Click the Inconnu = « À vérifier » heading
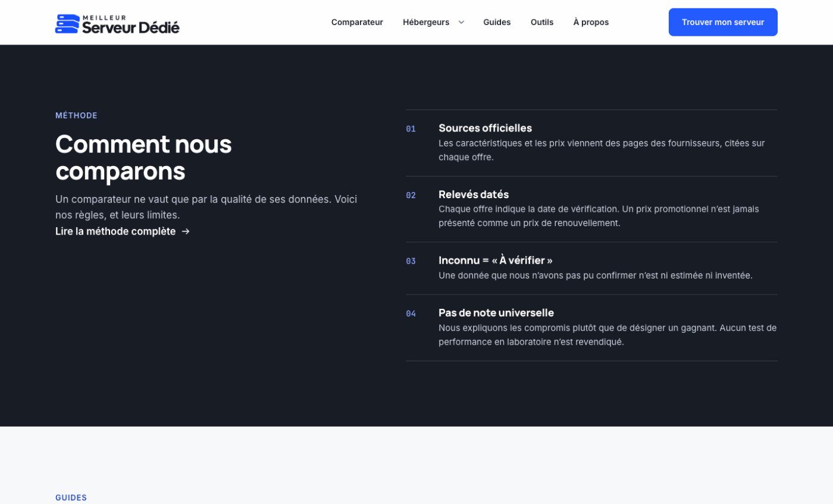 click(496, 261)
